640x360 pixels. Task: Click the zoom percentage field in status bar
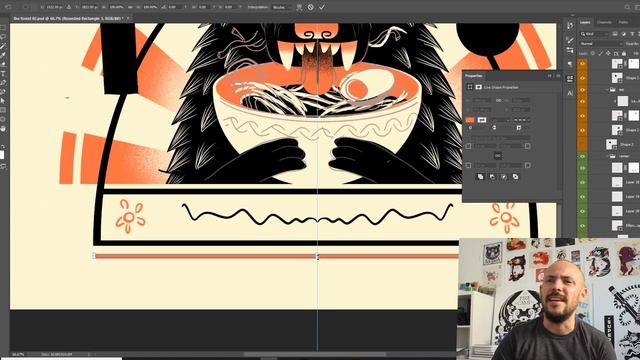point(19,354)
